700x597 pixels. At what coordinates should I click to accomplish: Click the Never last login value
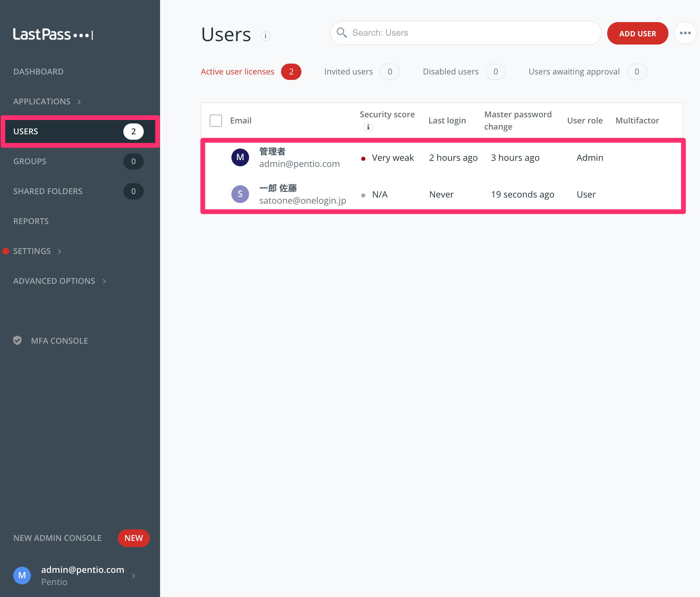point(441,194)
